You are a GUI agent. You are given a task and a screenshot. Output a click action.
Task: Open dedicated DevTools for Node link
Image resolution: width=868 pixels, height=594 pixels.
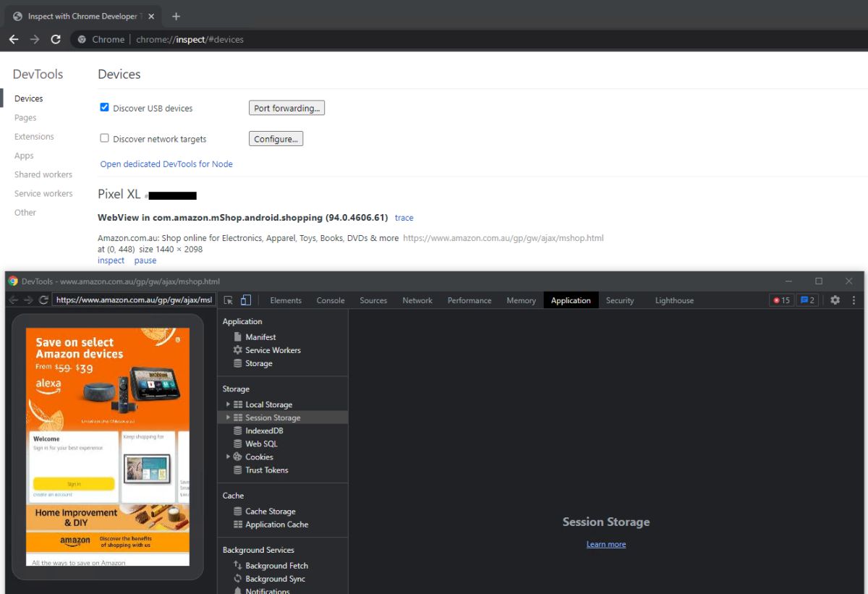coord(166,164)
